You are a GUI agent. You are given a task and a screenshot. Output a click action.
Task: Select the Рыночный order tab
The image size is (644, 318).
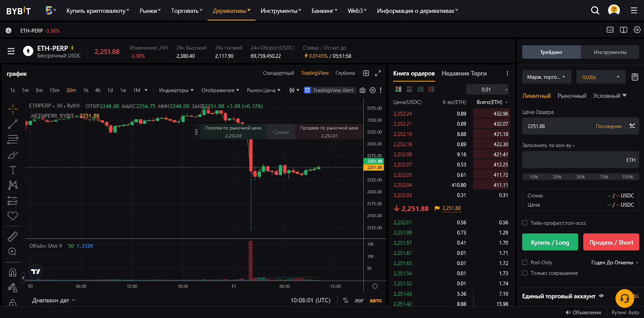click(x=572, y=96)
